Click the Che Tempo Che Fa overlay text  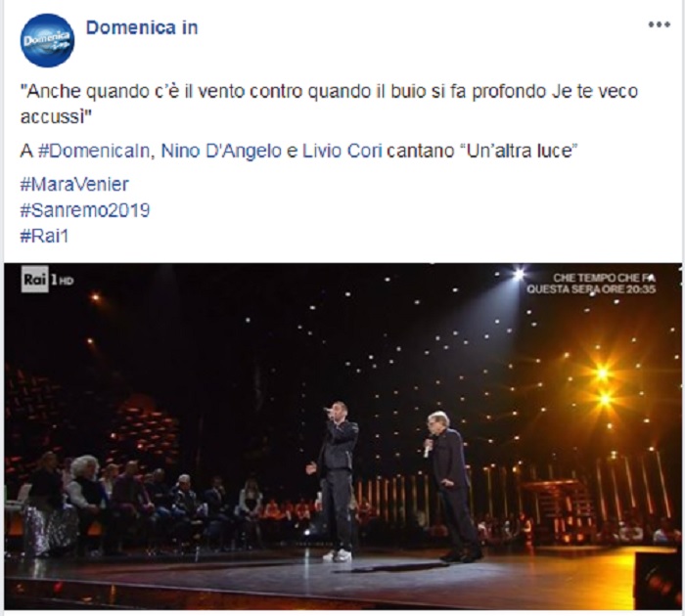[x=591, y=284]
